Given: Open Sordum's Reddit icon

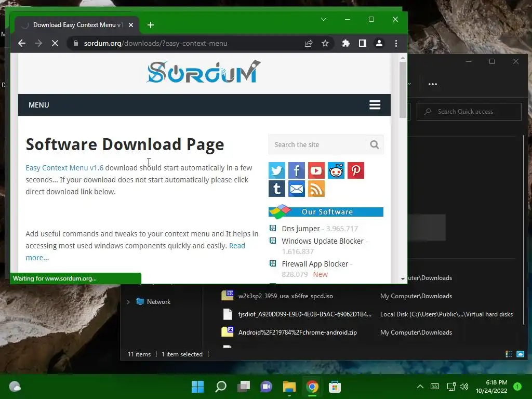Looking at the screenshot, I should coord(336,170).
